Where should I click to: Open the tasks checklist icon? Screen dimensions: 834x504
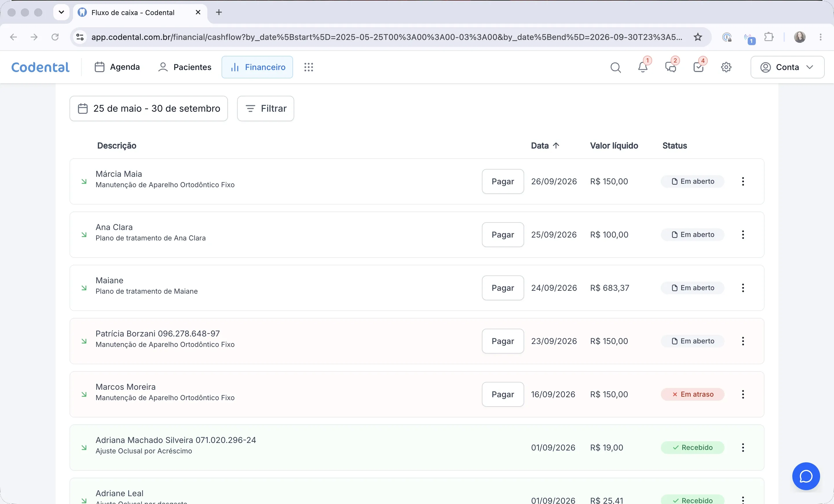tap(698, 67)
